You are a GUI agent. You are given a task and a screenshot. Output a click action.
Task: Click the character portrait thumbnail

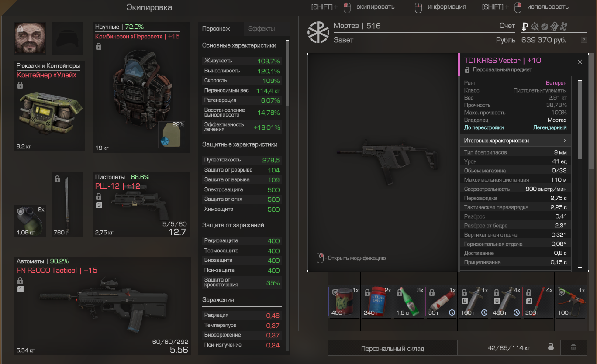point(30,38)
